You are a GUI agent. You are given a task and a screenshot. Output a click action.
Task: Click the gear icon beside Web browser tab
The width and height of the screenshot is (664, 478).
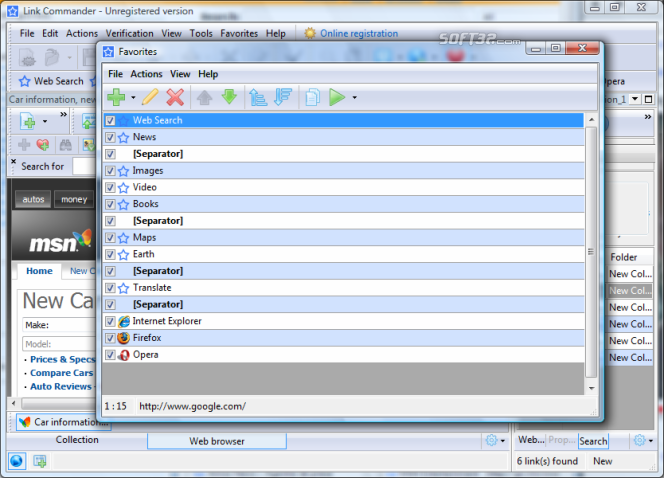click(x=491, y=440)
